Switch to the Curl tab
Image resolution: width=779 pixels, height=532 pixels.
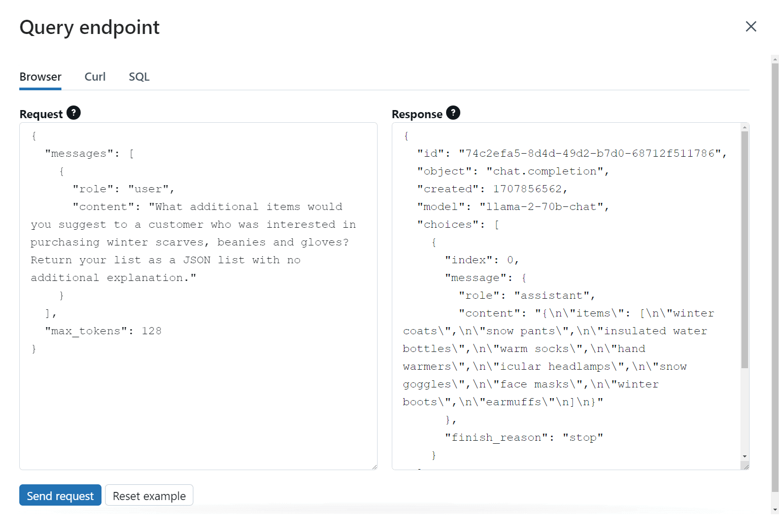[x=95, y=77]
